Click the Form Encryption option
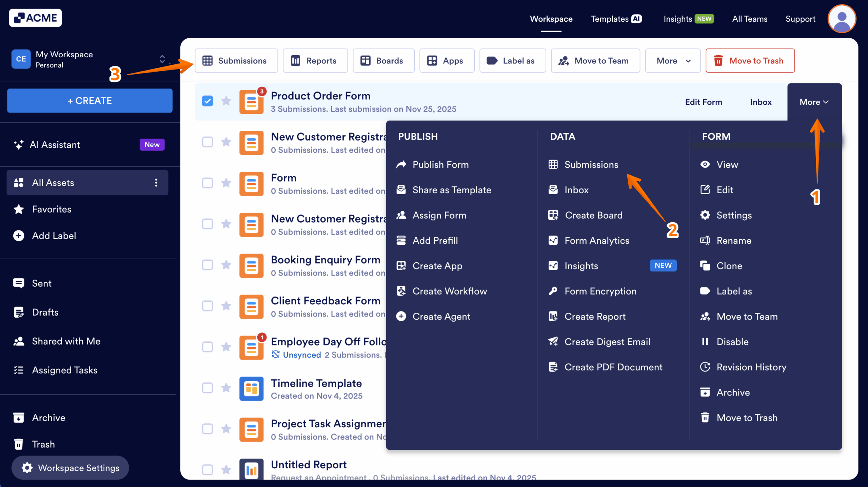Screen dimensions: 868x487 600,291
